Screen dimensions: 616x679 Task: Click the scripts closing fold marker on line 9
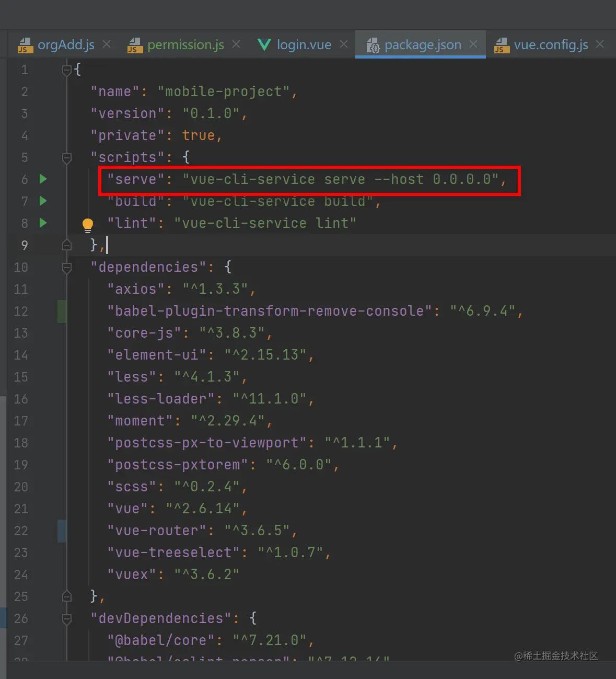[66, 245]
